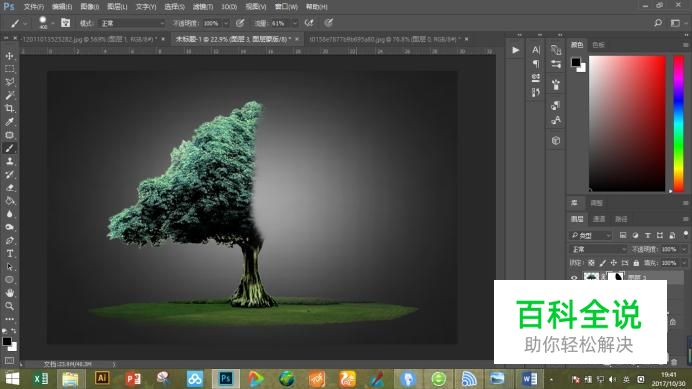Toggle pixel layer filter

pos(623,235)
